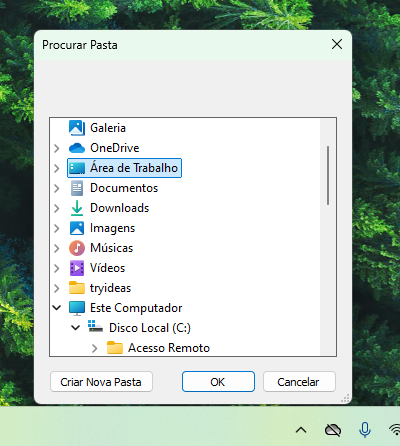400x446 pixels.
Task: Click the Músicas music note icon
Action: pos(77,248)
